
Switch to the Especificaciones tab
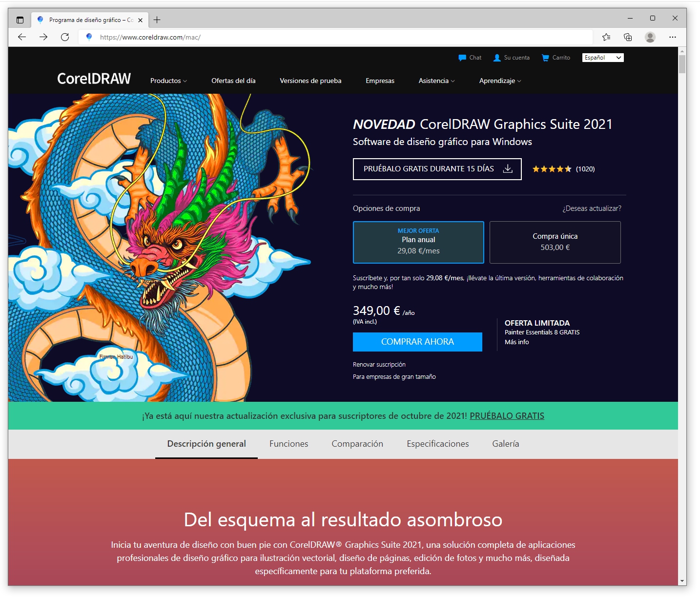pos(437,444)
